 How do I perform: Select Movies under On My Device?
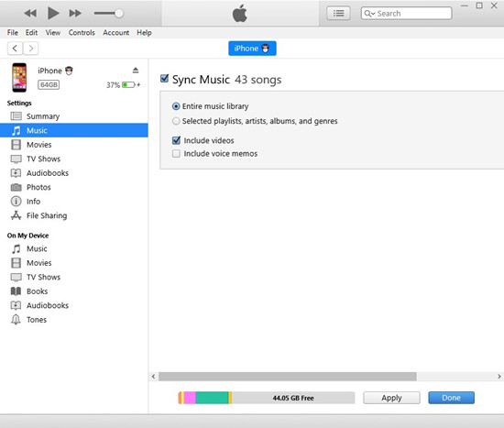point(74,263)
